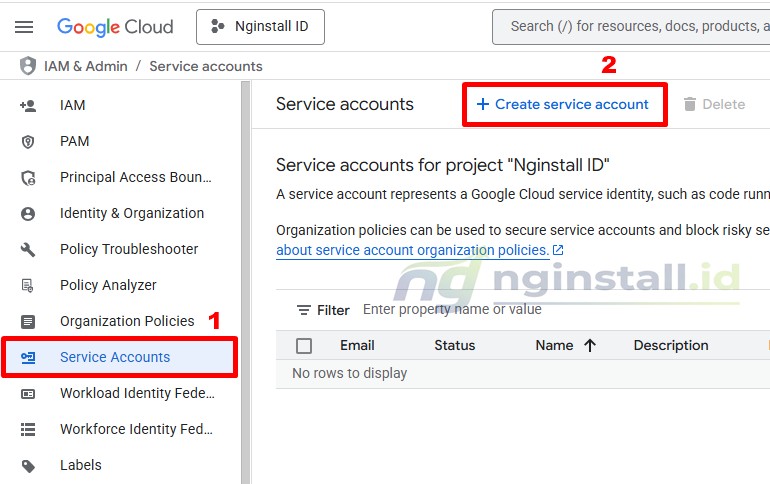Click the Policy Analyzer document icon
Screen dimensions: 770x484
pos(28,285)
